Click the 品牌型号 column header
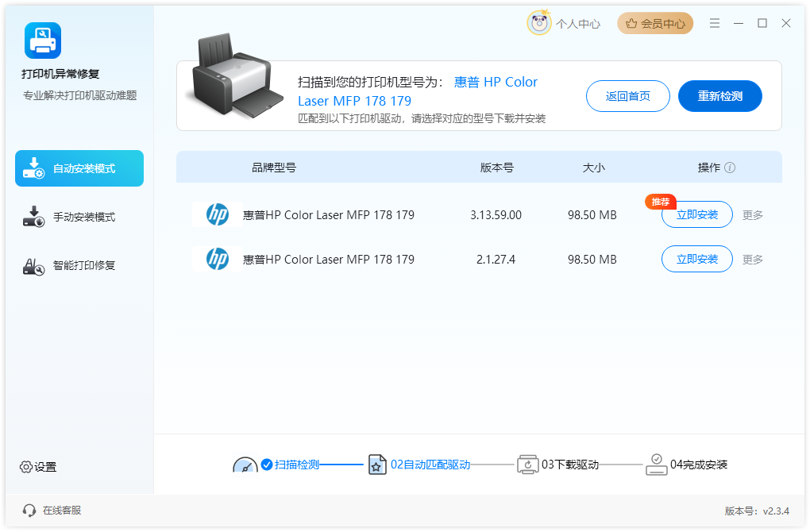 pyautogui.click(x=274, y=168)
